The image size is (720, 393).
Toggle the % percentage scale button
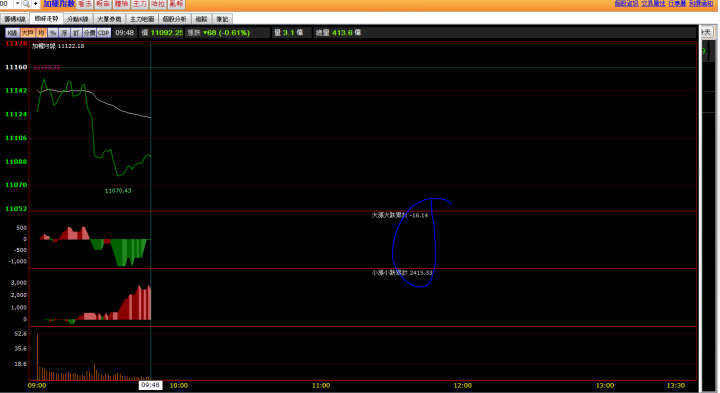tap(53, 33)
